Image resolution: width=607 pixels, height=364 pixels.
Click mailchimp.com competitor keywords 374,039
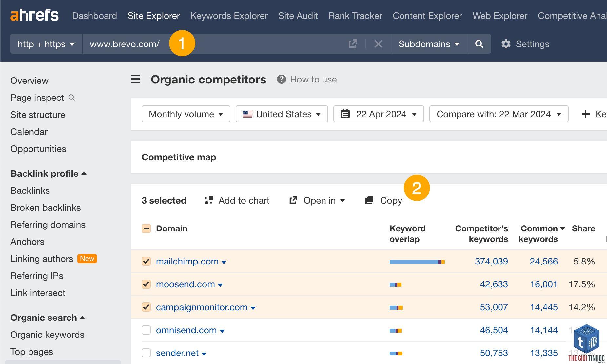pos(491,261)
